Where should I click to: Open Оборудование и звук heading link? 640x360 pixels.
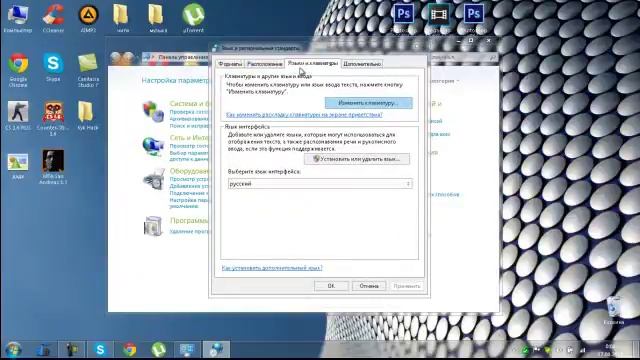point(189,171)
